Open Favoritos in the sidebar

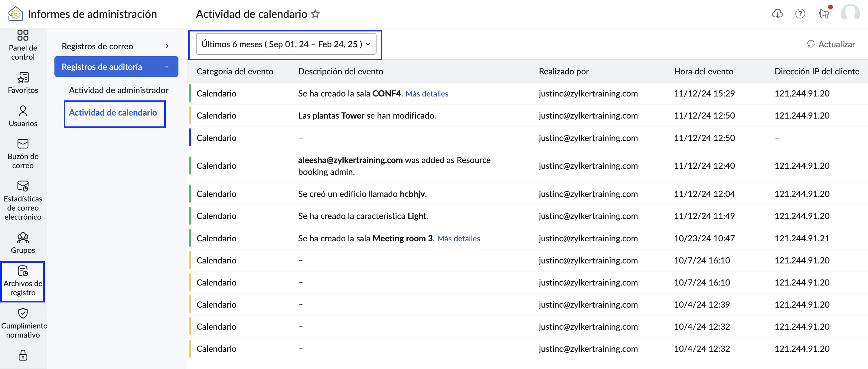(23, 83)
